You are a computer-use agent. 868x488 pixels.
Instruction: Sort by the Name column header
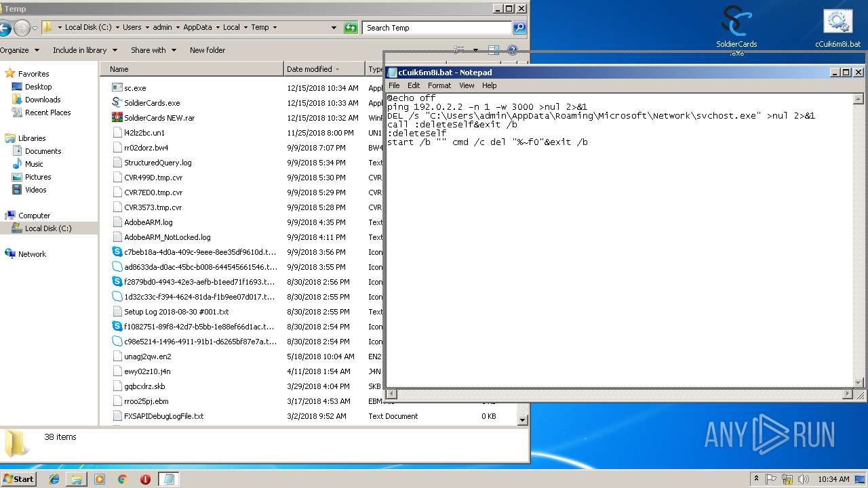coord(192,69)
